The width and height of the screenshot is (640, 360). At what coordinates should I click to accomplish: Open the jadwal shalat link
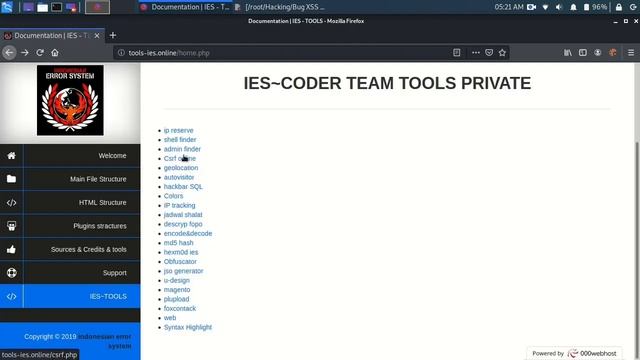point(183,215)
